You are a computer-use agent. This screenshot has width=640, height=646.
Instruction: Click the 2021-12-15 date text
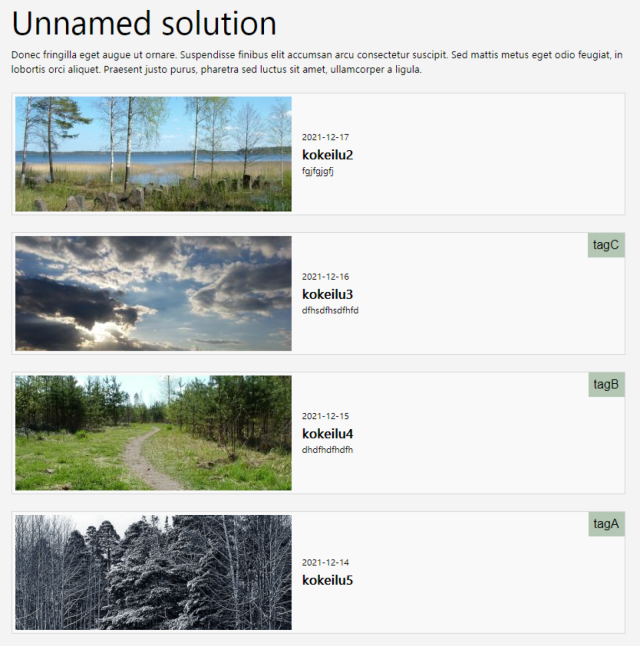click(x=326, y=416)
